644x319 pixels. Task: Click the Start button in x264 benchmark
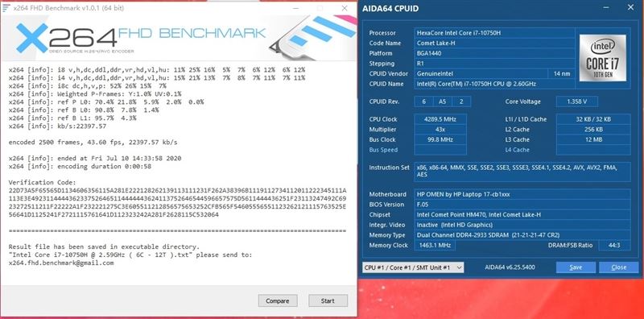328,300
